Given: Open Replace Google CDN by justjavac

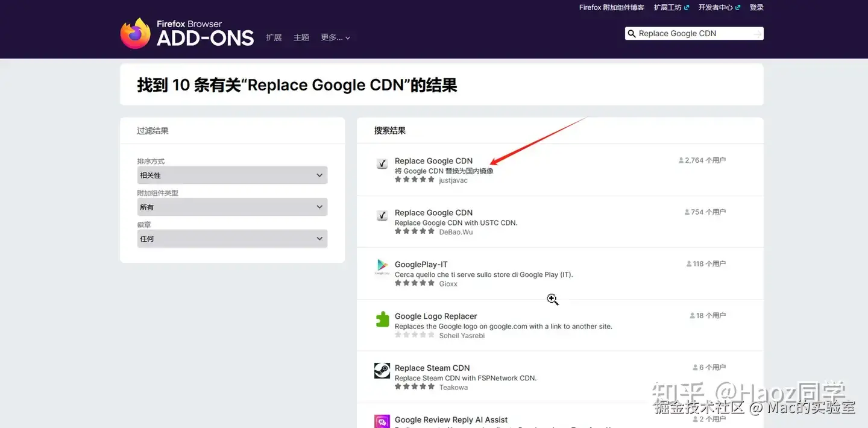Looking at the screenshot, I should (x=433, y=161).
